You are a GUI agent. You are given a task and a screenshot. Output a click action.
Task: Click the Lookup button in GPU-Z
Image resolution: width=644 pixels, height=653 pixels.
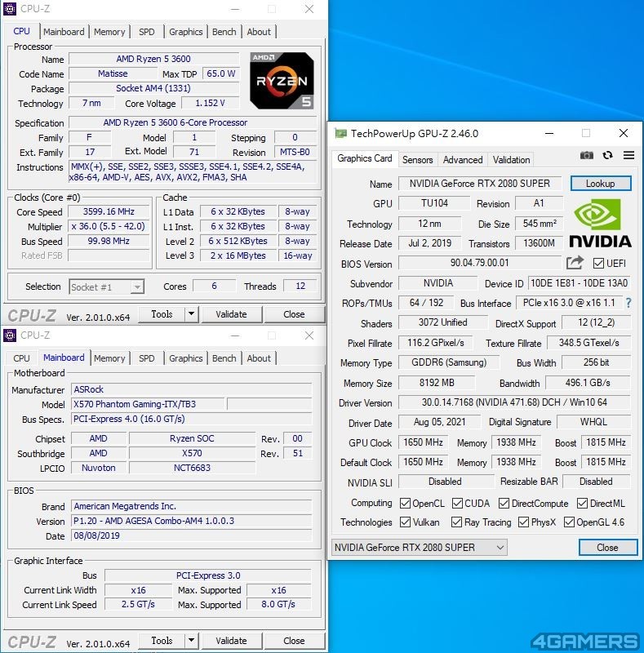click(600, 183)
